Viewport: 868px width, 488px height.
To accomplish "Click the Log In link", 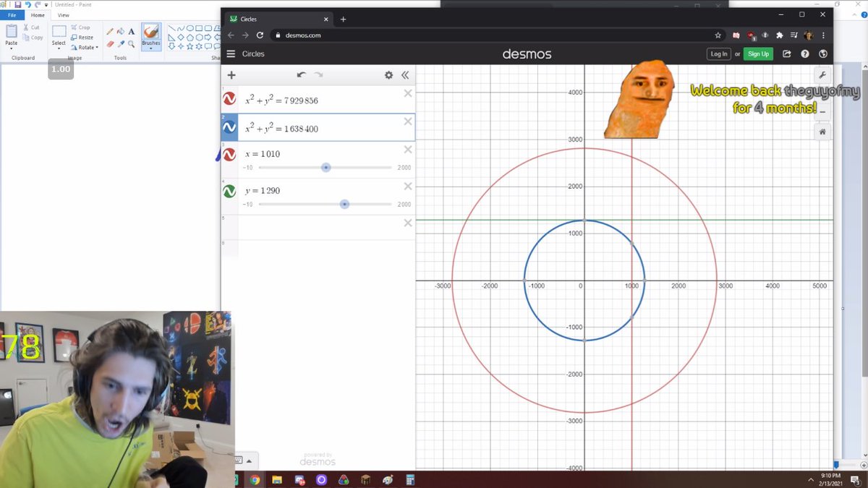I will point(718,53).
